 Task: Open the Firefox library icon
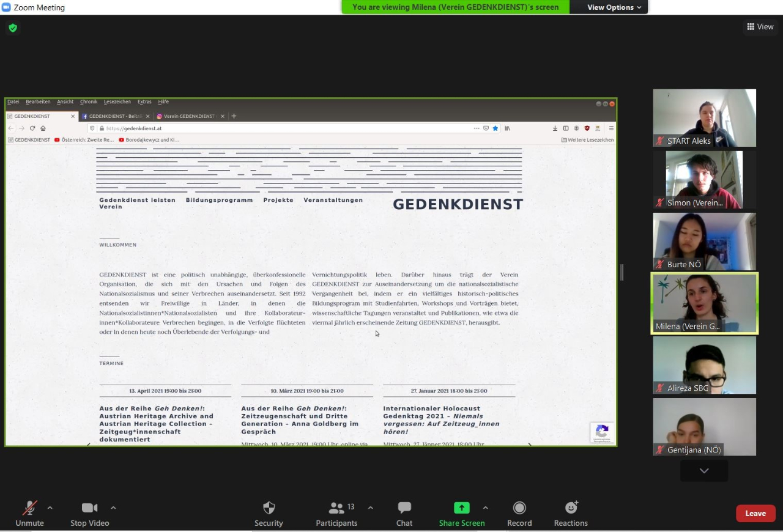tap(508, 128)
